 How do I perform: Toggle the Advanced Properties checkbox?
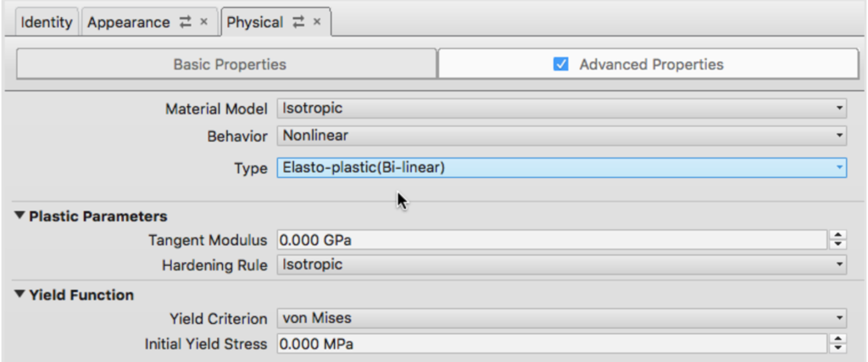[559, 64]
